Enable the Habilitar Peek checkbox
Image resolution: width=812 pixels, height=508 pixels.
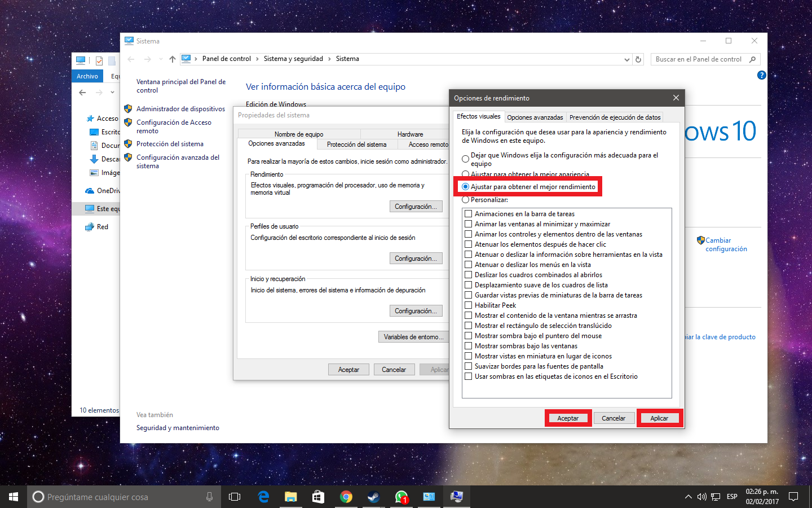click(x=468, y=305)
